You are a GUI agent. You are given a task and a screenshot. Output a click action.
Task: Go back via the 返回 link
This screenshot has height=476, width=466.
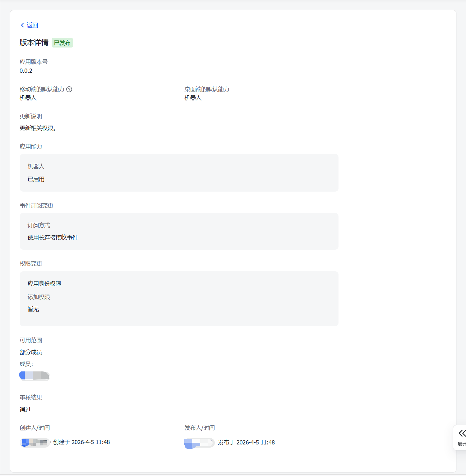pos(32,25)
